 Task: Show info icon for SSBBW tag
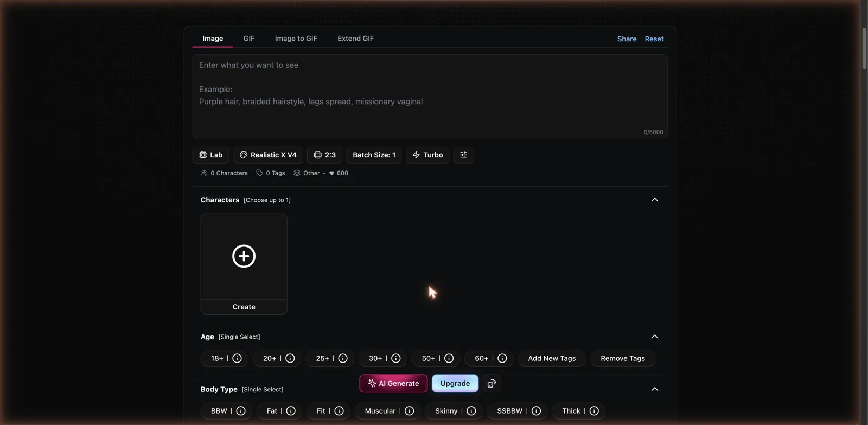click(537, 411)
